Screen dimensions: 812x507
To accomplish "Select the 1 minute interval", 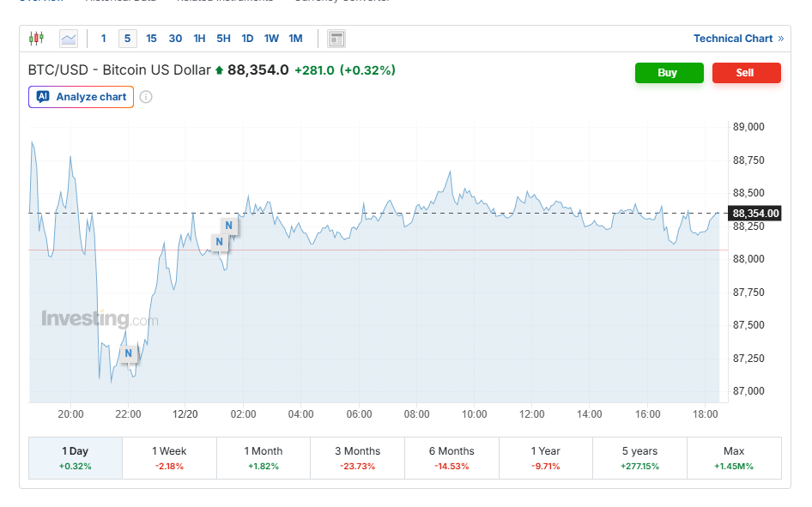I will tap(104, 39).
